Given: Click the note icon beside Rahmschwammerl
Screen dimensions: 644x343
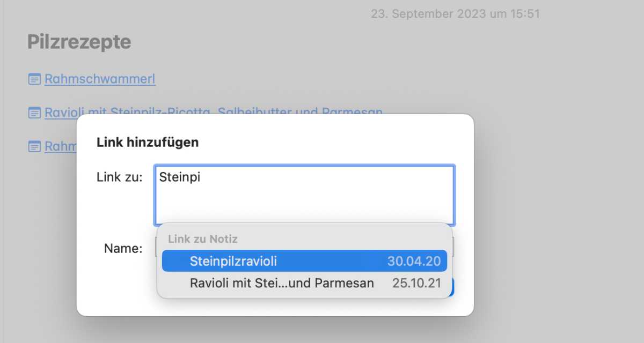Looking at the screenshot, I should (x=34, y=80).
